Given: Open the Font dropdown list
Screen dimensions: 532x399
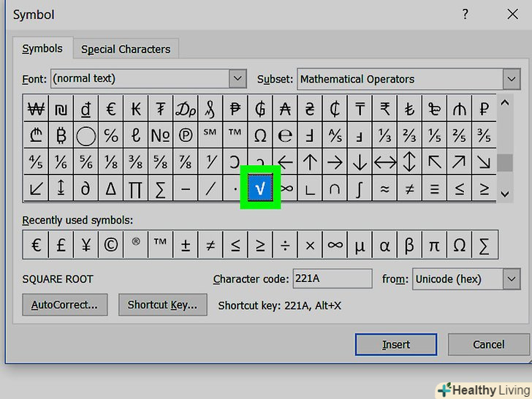Looking at the screenshot, I should click(x=237, y=79).
